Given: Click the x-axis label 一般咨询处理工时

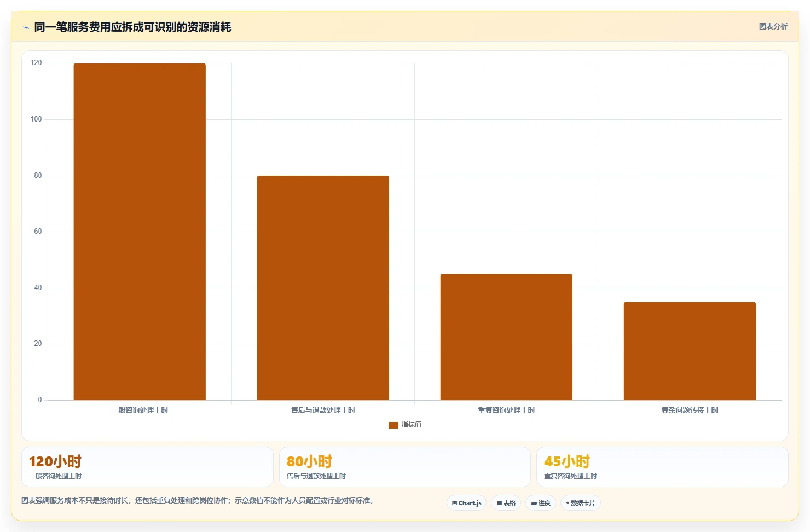Looking at the screenshot, I should coord(140,410).
